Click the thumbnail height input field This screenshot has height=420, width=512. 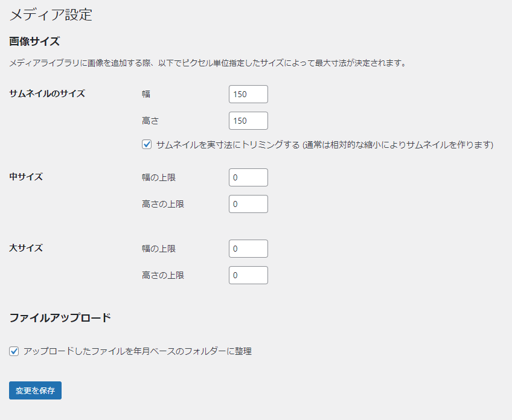click(248, 121)
